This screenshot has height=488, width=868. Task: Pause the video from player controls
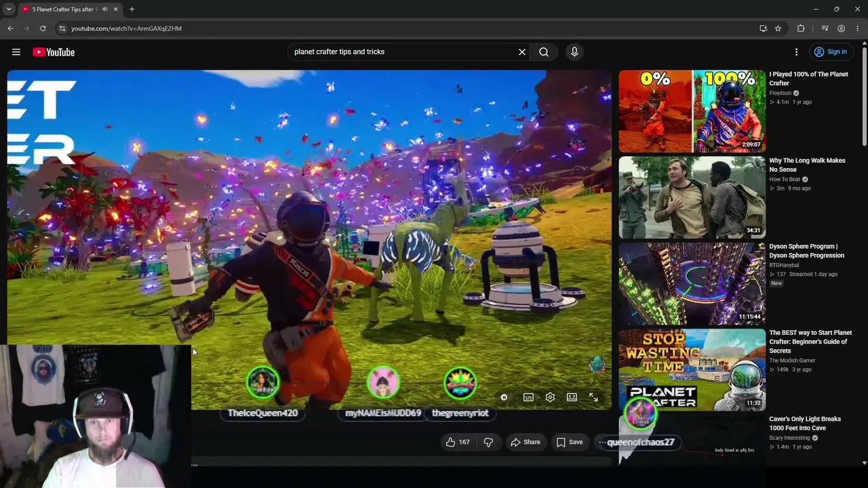(x=504, y=397)
